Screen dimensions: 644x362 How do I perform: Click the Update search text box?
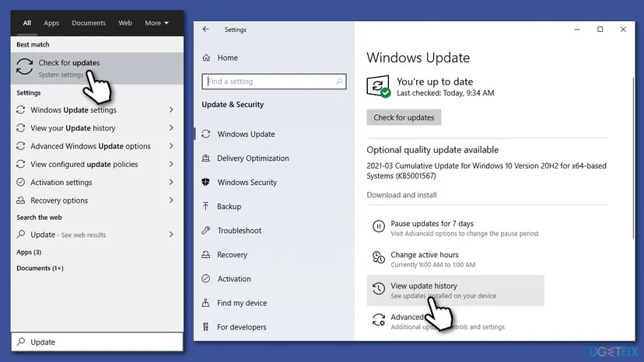coord(97,342)
